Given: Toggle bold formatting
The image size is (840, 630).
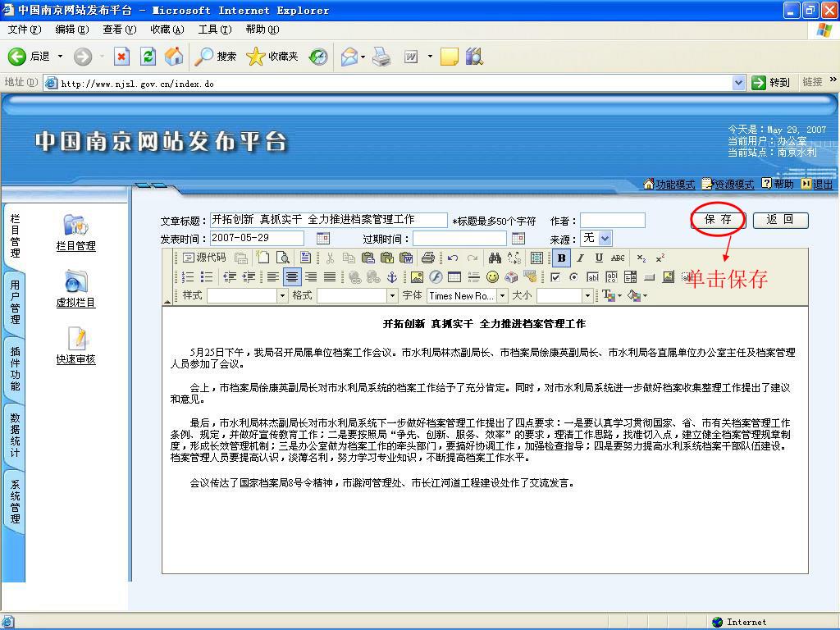Looking at the screenshot, I should point(561,258).
